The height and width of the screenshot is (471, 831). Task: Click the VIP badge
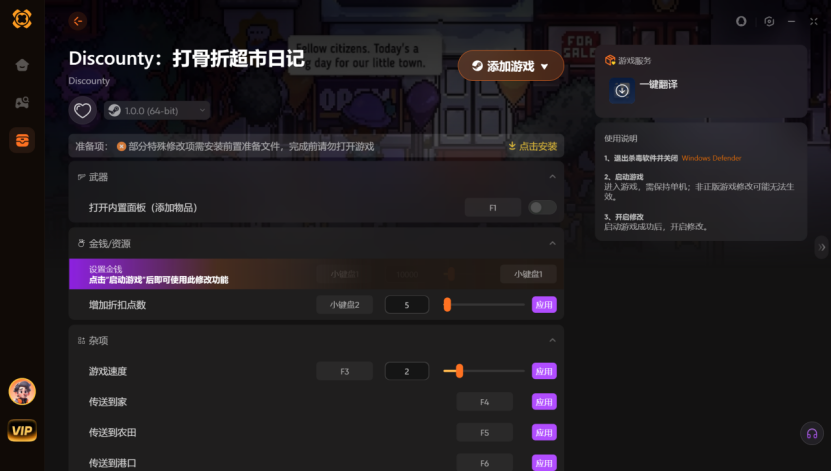click(x=22, y=431)
